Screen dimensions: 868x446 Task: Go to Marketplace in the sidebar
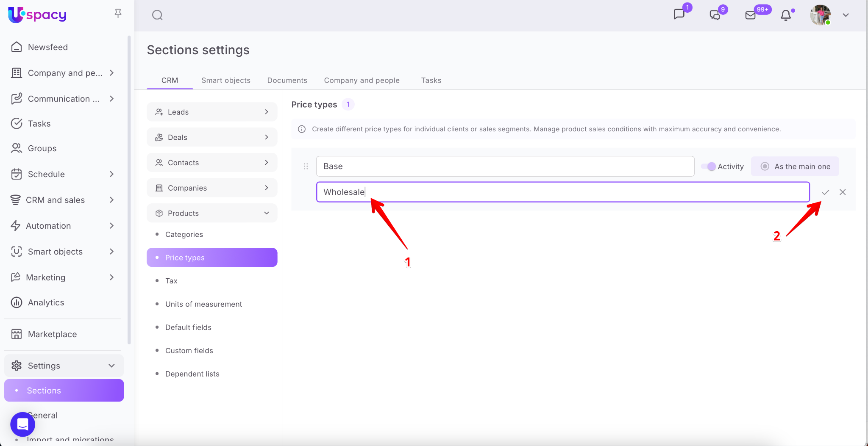tap(52, 334)
